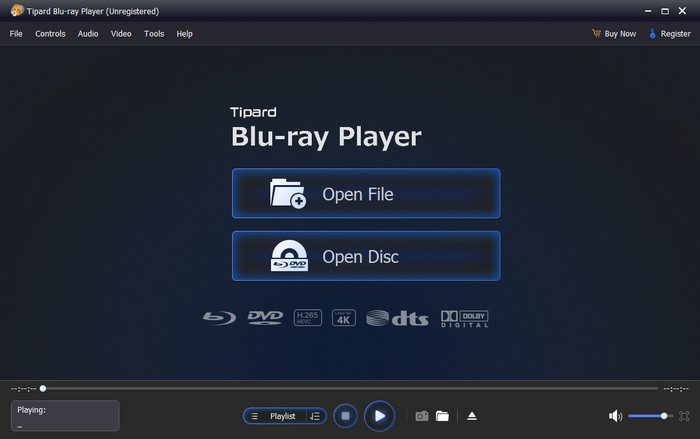Toggle fullscreen mode icon

[684, 416]
